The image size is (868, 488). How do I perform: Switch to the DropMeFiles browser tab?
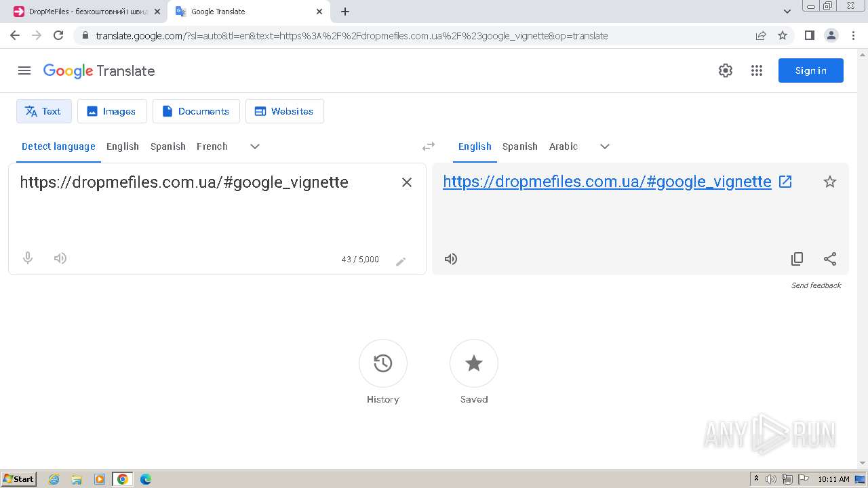coord(87,12)
